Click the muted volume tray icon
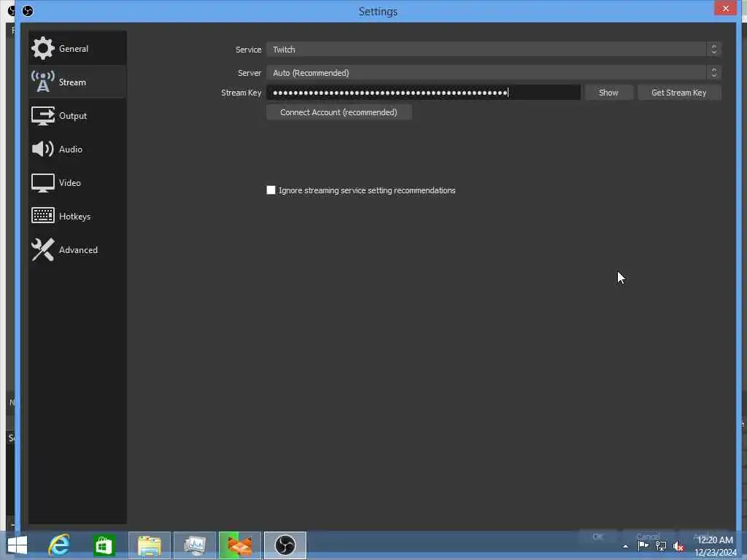 tap(678, 546)
